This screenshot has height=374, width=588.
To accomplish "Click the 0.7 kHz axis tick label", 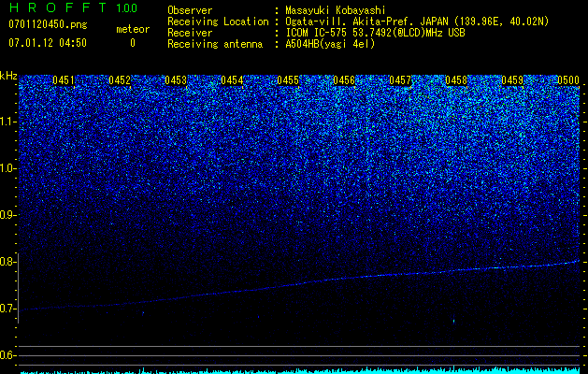I will [7, 309].
